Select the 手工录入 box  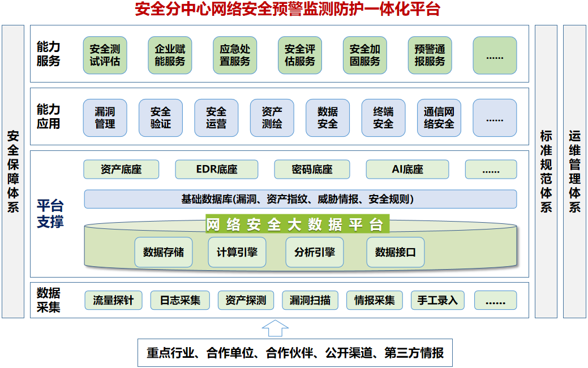point(437,300)
